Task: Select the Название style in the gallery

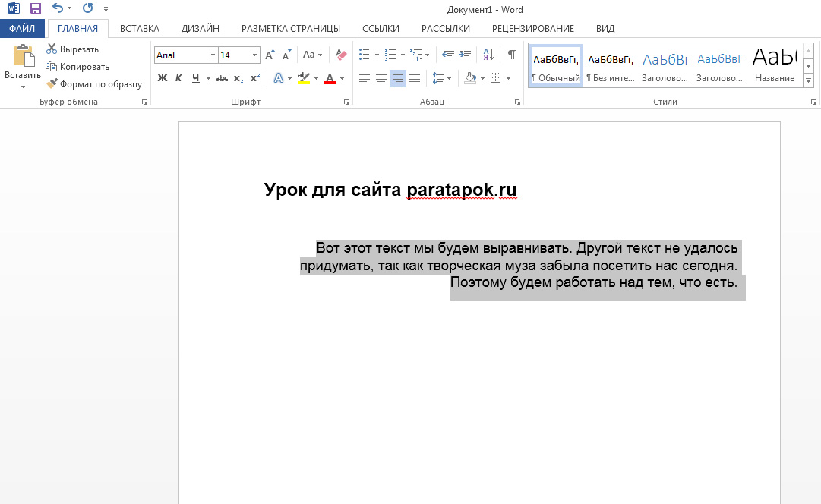Action: pyautogui.click(x=775, y=65)
